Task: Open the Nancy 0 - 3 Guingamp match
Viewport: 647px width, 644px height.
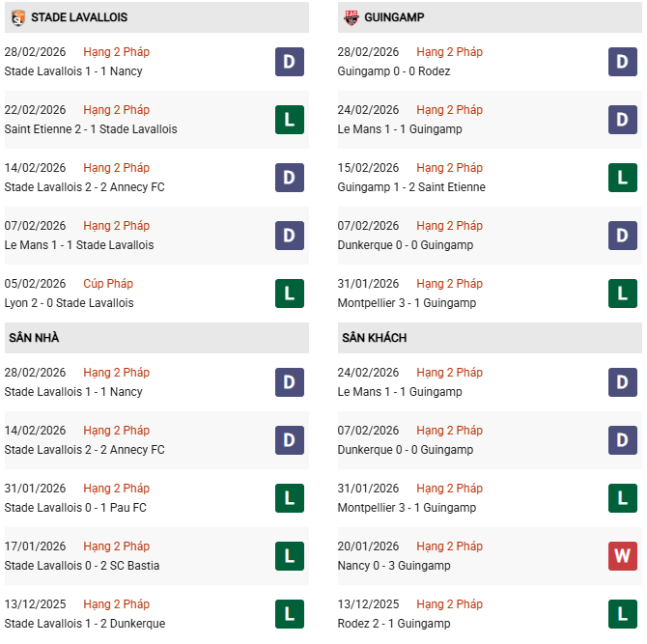Action: [x=396, y=566]
